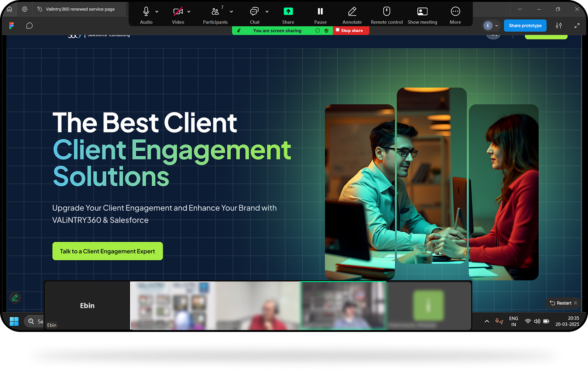Open the Figma comments bubble icon
The image size is (588, 371).
29,26
